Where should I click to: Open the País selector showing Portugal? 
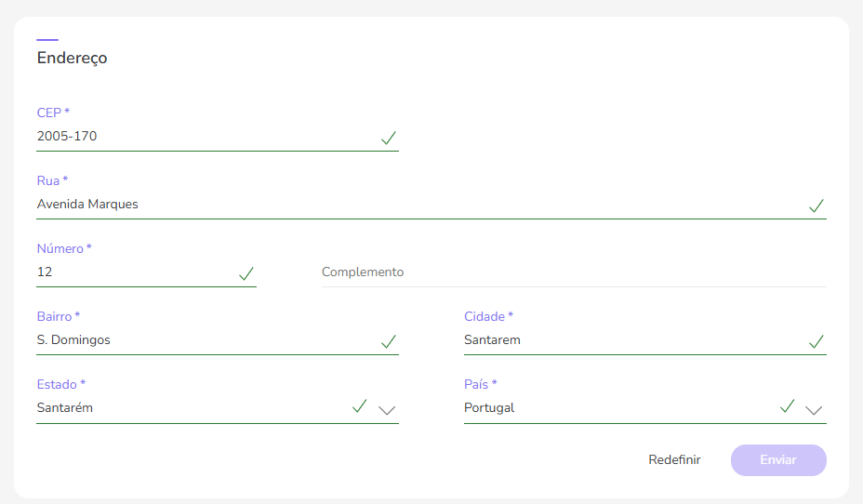tap(614, 408)
